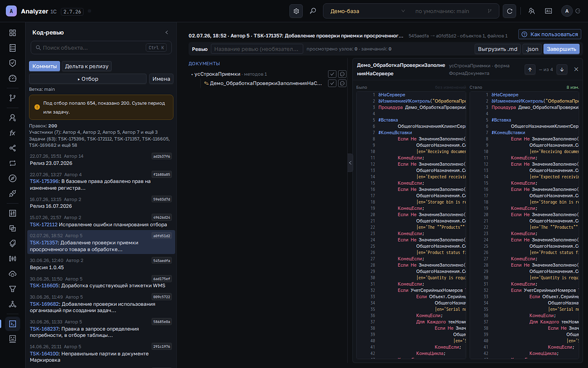Collapse the усСтрокаПриемки tree node
The image size is (588, 368).
(x=192, y=74)
